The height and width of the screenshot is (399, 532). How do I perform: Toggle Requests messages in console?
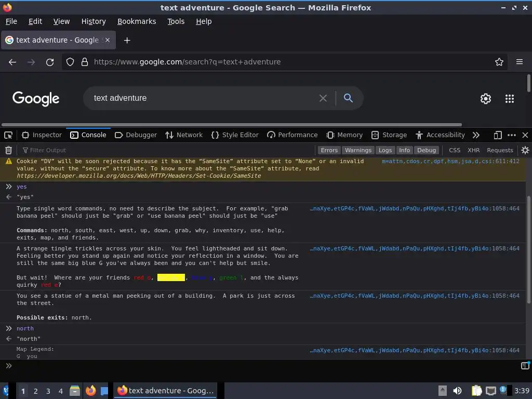click(x=500, y=150)
